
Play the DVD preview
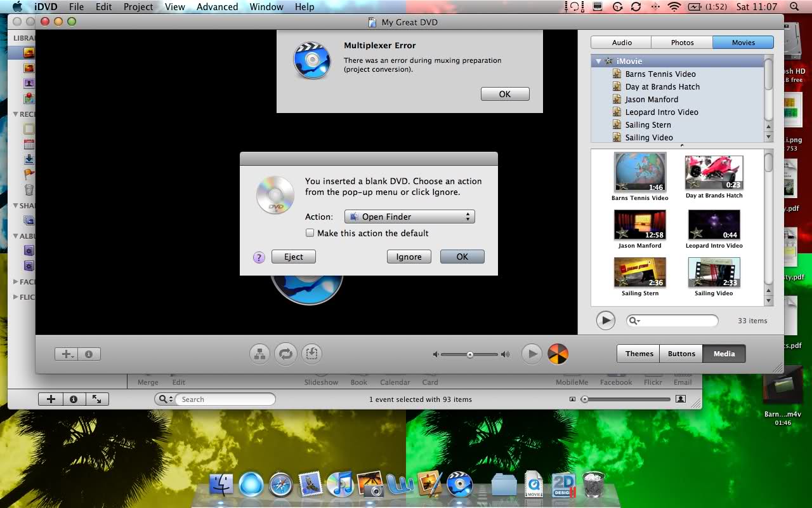click(x=532, y=354)
